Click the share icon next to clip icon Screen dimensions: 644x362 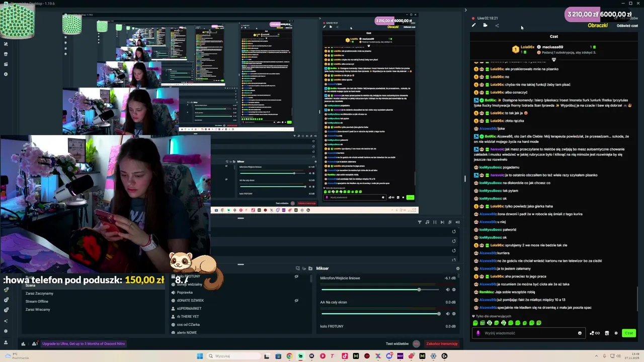click(497, 25)
